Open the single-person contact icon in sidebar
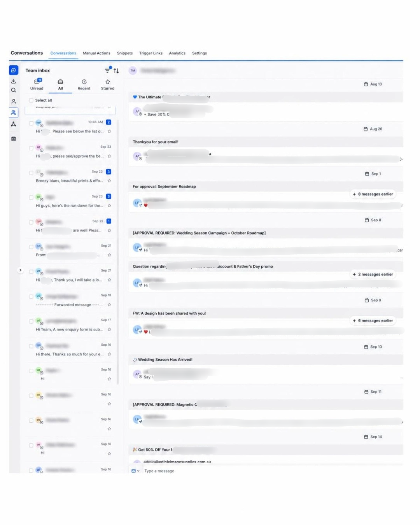420x525 pixels. tap(14, 101)
